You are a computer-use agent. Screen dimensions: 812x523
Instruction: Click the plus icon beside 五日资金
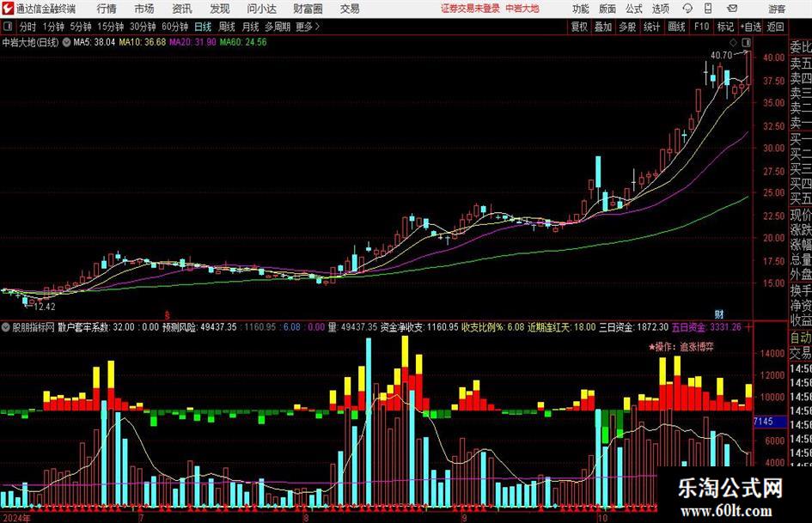click(748, 327)
